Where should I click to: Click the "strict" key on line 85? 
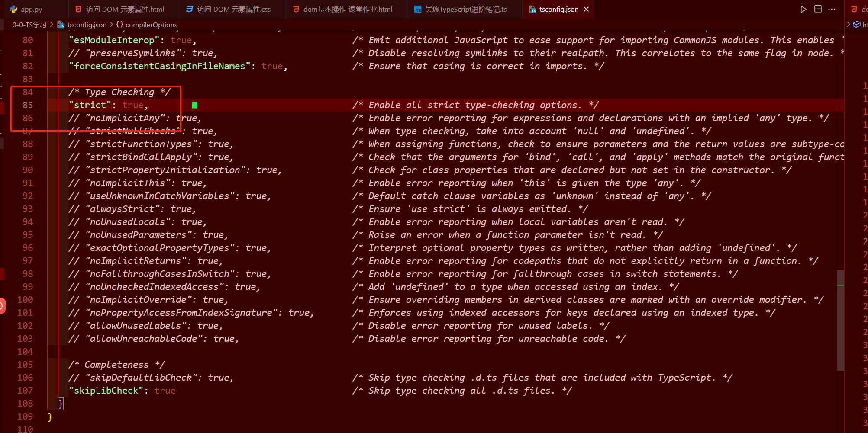90,105
